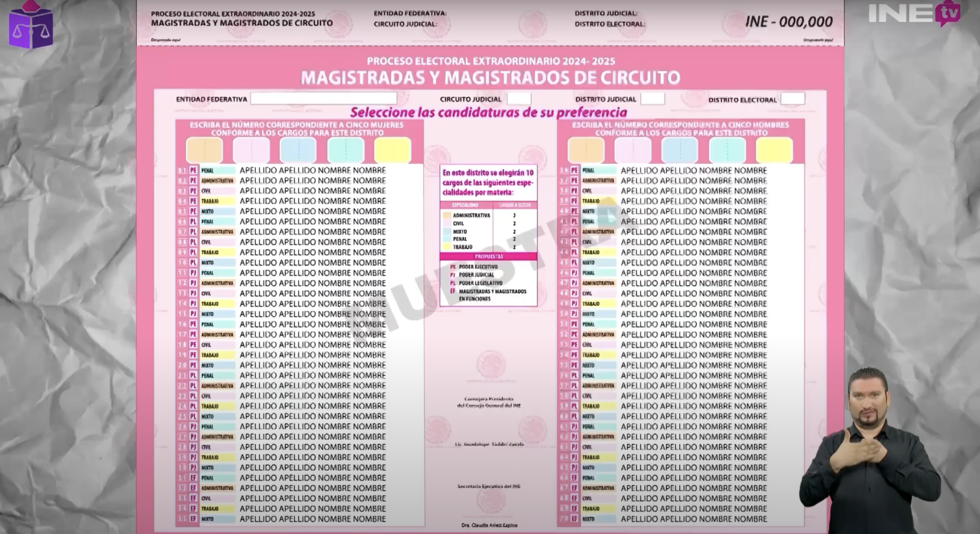Click candidate row 10 PL MIXTO
Screen dimensions: 980x534
pos(300,263)
